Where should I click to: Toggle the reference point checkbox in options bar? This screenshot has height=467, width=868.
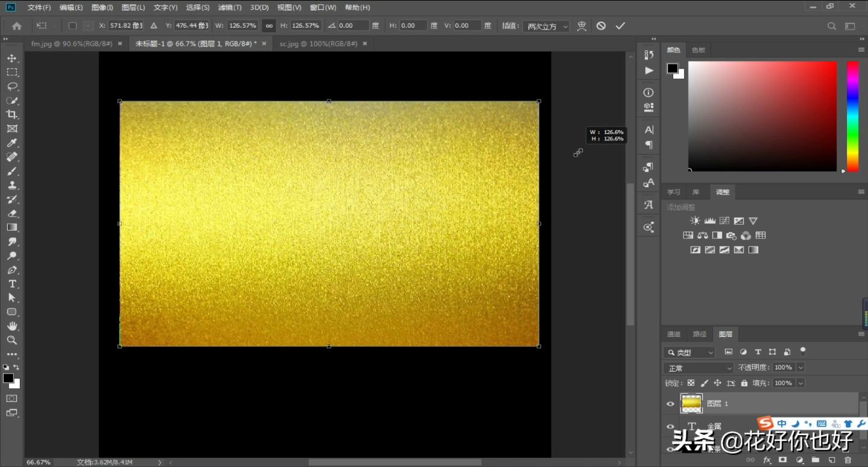72,26
